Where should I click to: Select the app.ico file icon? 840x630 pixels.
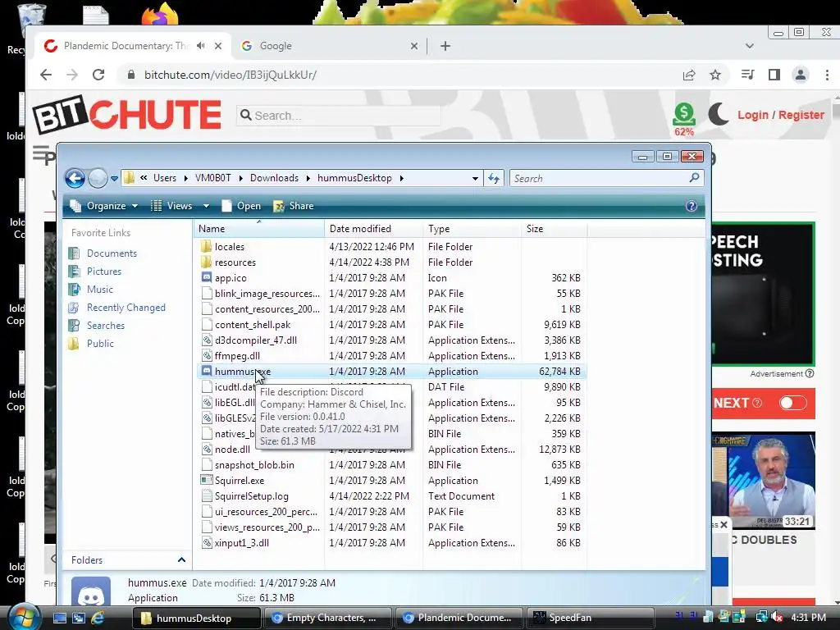206,277
